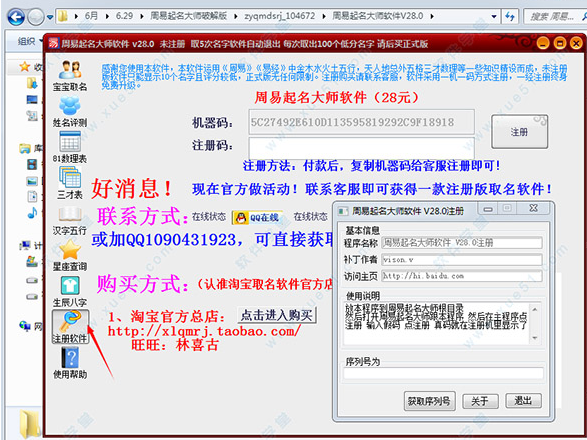The height and width of the screenshot is (440, 587).
Task: Select the 机器码 machine code field
Action: tap(361, 122)
